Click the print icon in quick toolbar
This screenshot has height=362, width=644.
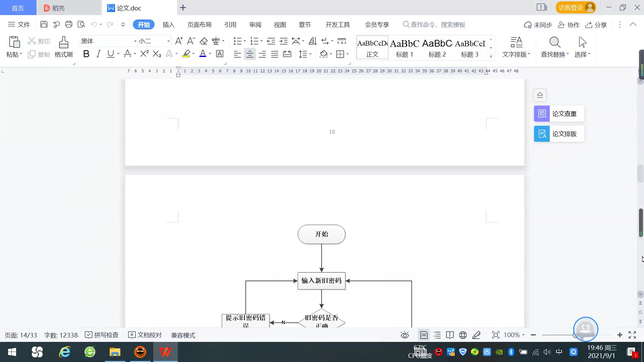click(x=69, y=24)
